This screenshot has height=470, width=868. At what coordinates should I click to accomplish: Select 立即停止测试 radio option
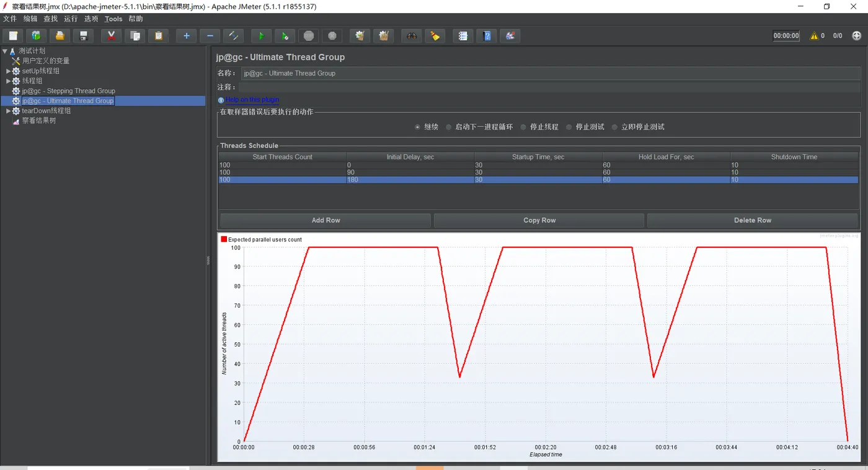tap(615, 127)
